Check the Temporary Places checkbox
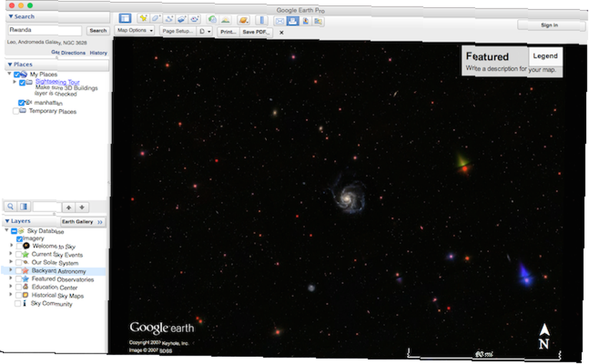The width and height of the screenshot is (589, 364). (16, 111)
